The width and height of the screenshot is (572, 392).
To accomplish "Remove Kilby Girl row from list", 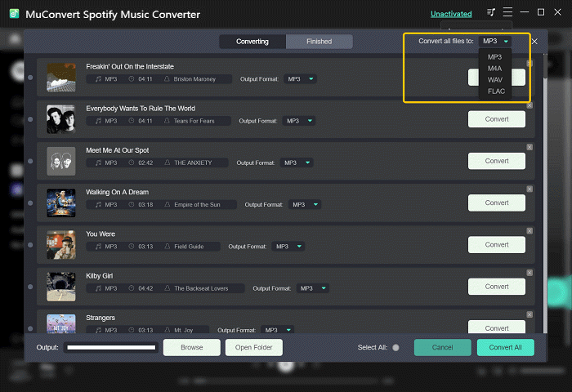I will click(530, 273).
